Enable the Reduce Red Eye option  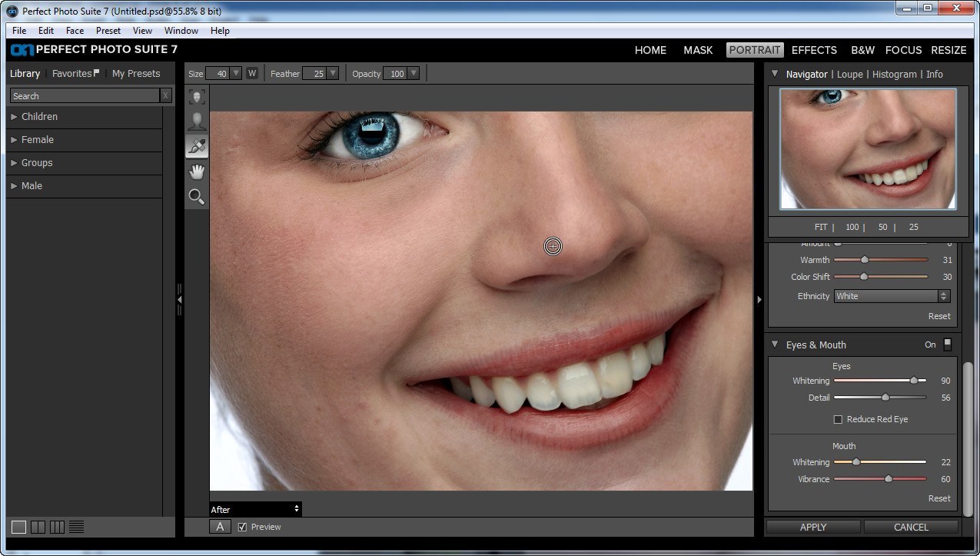pos(838,419)
